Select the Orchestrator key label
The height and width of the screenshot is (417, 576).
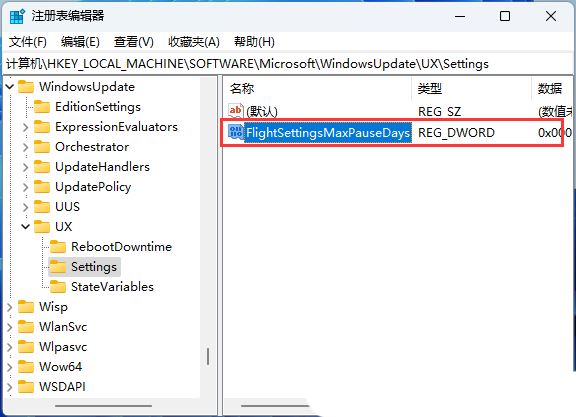coord(92,147)
